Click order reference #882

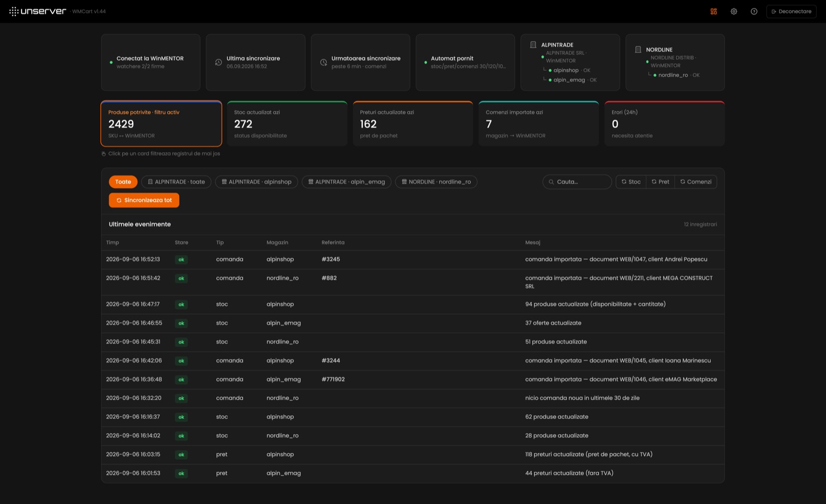pos(329,278)
